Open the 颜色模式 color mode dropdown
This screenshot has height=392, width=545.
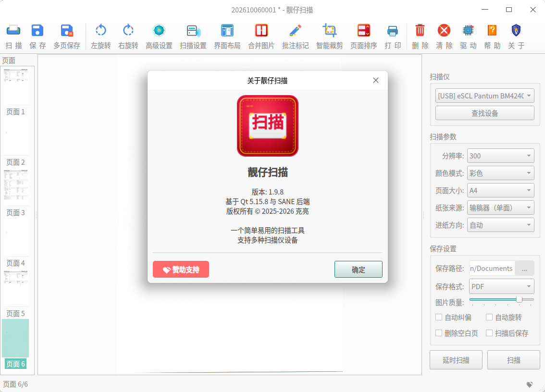click(500, 173)
